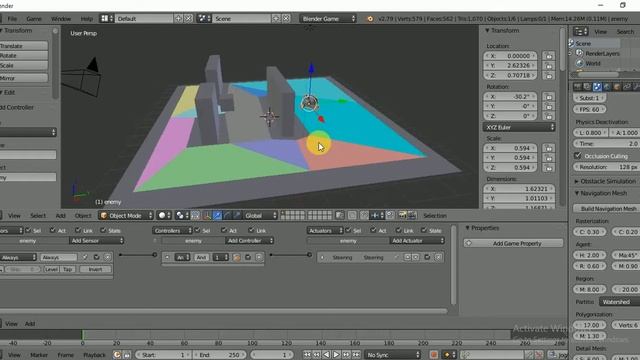This screenshot has width=640, height=360.
Task: Toggle the Occlusion Culling checkbox
Action: (578, 156)
